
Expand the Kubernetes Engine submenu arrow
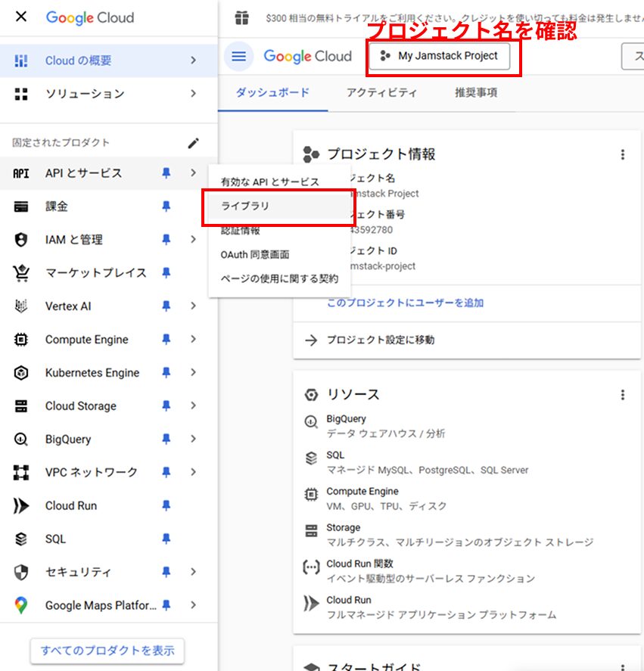pos(194,372)
